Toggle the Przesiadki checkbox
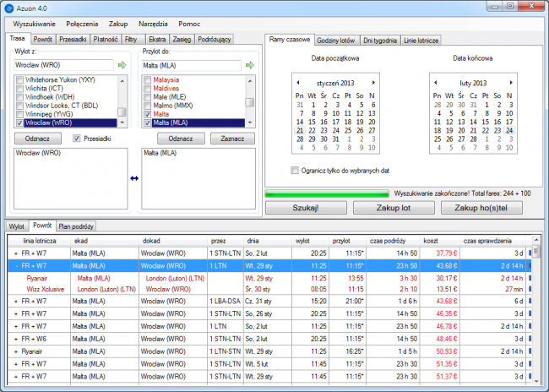 (x=77, y=139)
